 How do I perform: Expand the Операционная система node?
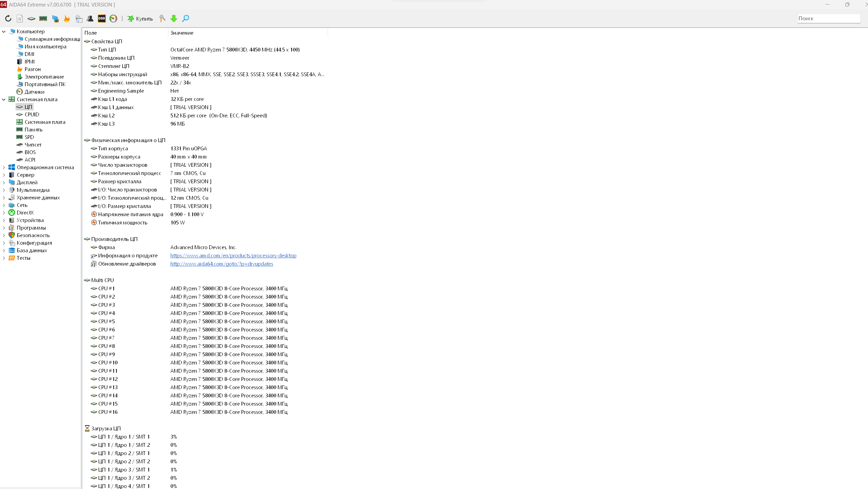tap(4, 167)
